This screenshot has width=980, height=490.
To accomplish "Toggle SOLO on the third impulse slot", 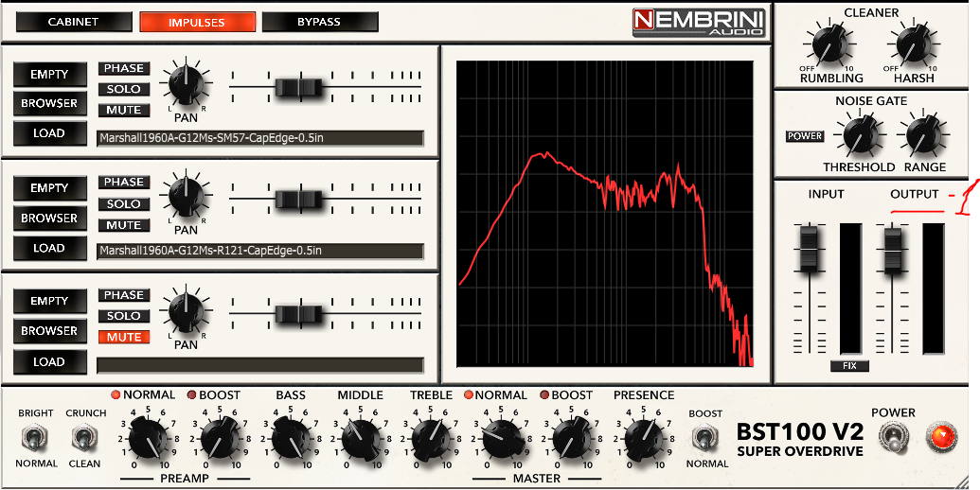I will click(x=124, y=316).
